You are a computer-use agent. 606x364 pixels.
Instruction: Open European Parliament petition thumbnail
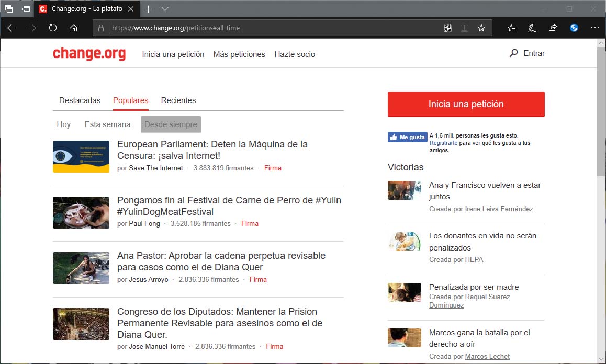coord(81,156)
